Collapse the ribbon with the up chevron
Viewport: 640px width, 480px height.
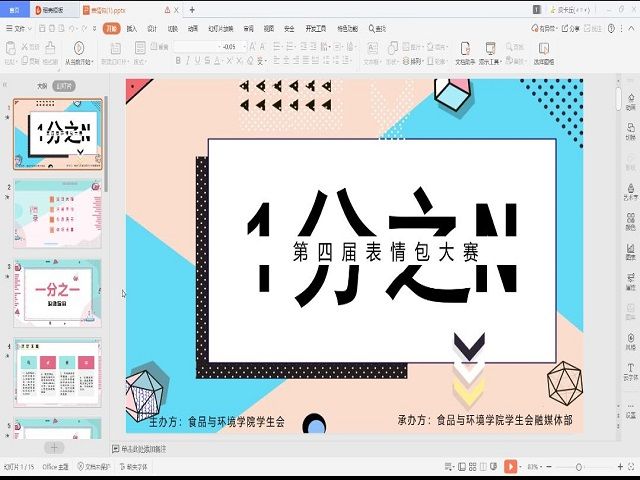(631, 29)
